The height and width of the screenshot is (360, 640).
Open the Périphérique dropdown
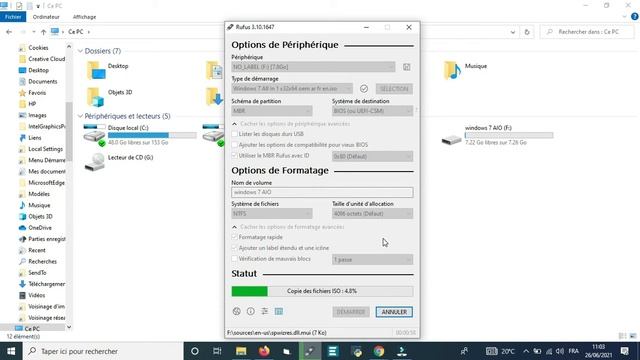pyautogui.click(x=313, y=67)
